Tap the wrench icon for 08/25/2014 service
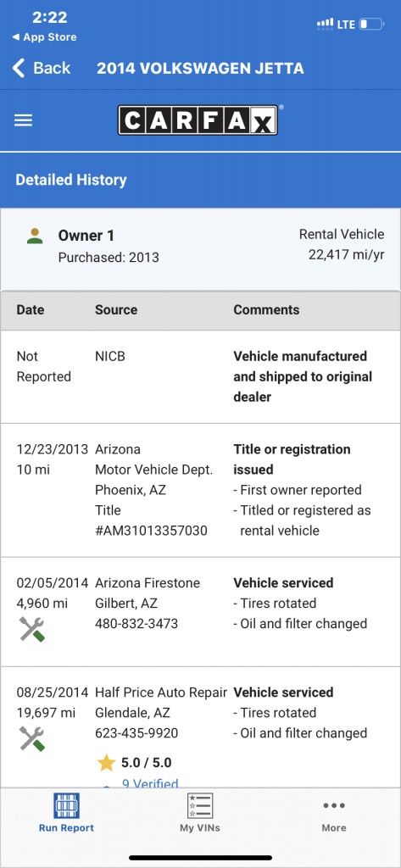Image resolution: width=401 pixels, height=868 pixels. tap(31, 739)
